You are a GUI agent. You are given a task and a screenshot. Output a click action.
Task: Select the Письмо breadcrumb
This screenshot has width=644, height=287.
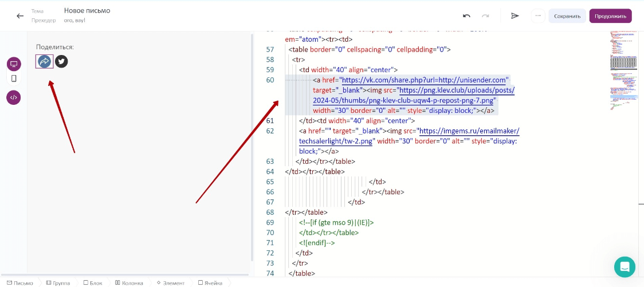(x=19, y=283)
